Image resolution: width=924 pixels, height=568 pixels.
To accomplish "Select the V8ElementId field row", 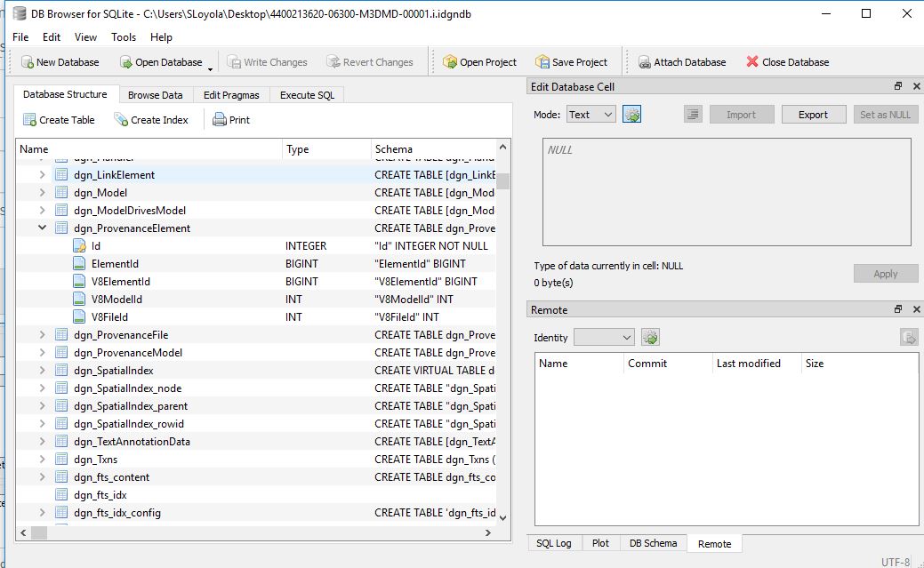I will point(256,281).
